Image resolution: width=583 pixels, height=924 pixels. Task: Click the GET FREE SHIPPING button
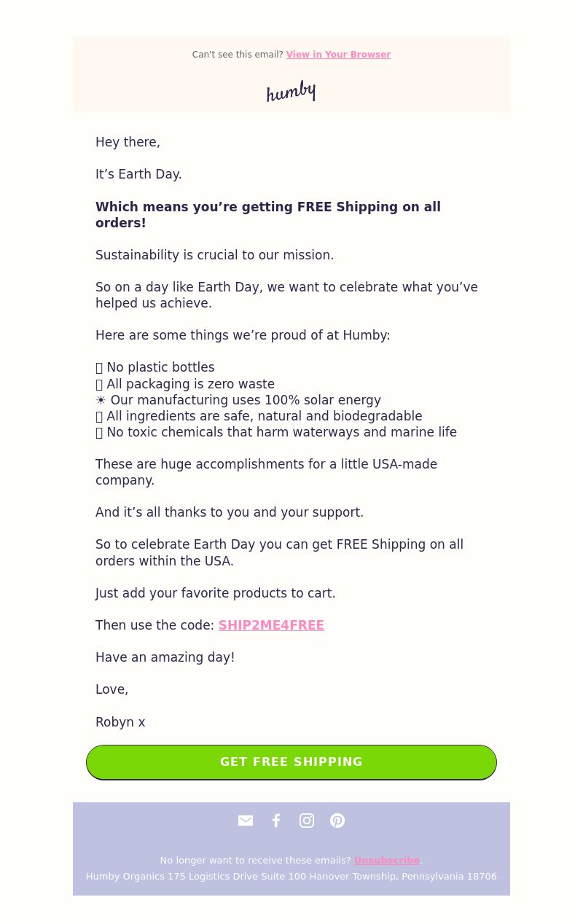click(x=291, y=762)
